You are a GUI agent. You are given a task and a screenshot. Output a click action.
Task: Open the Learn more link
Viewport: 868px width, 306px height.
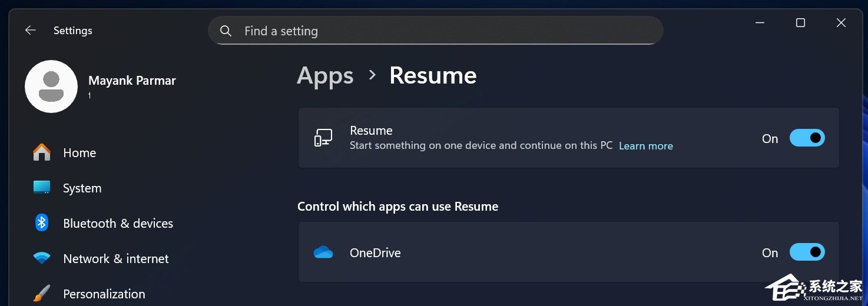pyautogui.click(x=645, y=146)
